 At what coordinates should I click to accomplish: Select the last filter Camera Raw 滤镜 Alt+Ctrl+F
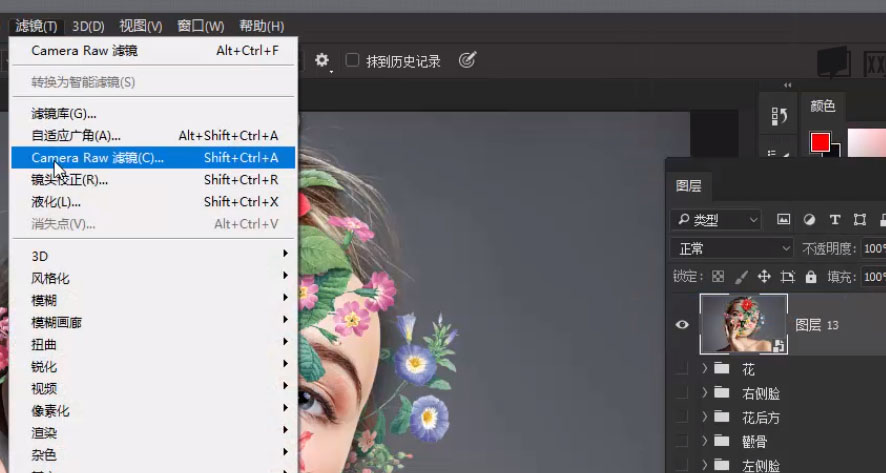153,50
